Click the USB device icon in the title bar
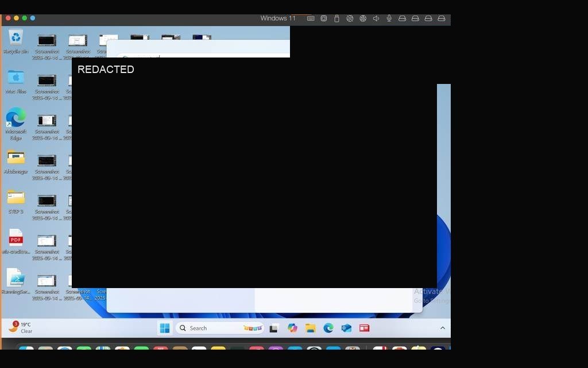Viewport: 588px width, 368px height. click(336, 18)
